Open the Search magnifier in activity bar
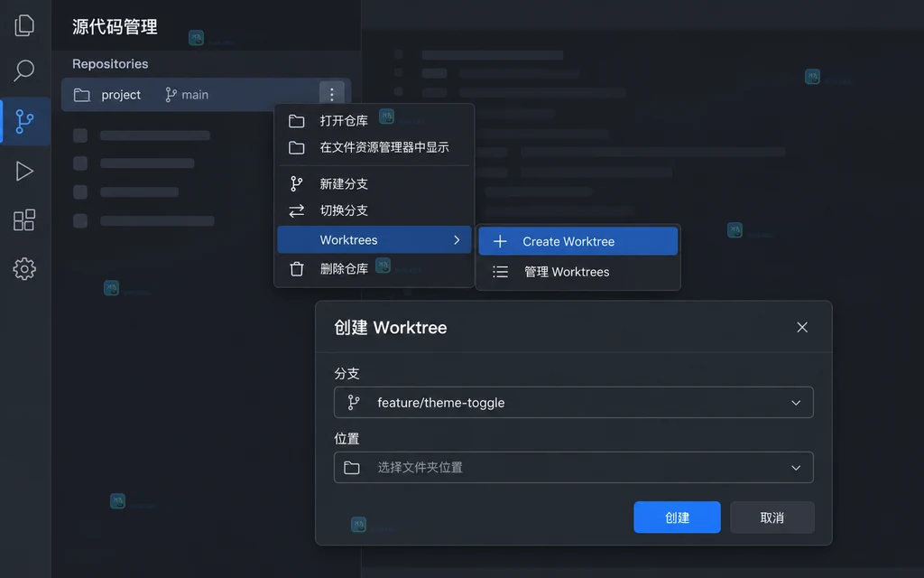Viewport: 924px width, 578px height. (x=24, y=70)
